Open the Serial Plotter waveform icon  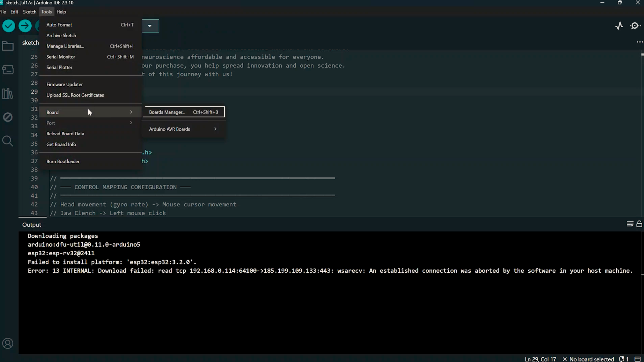click(619, 26)
